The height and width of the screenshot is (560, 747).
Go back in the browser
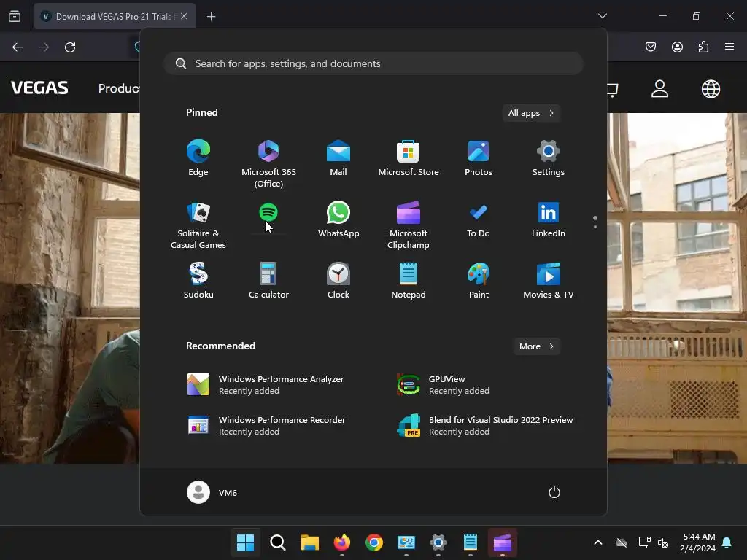pos(18,47)
